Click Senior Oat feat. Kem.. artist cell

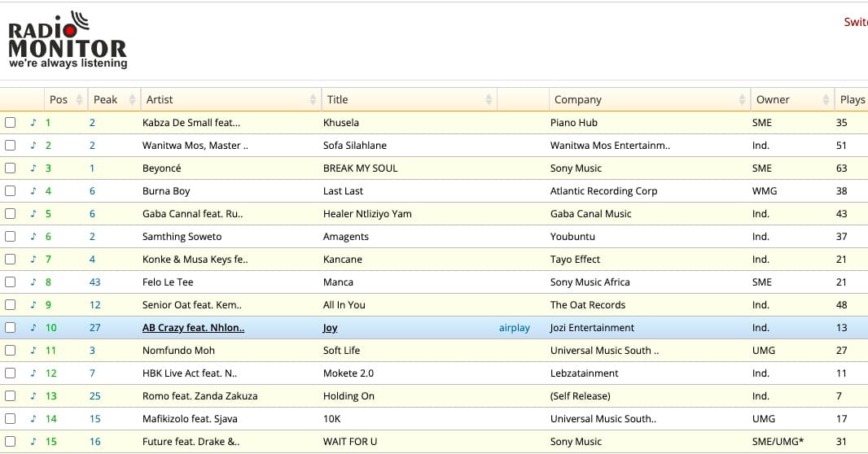click(x=192, y=304)
